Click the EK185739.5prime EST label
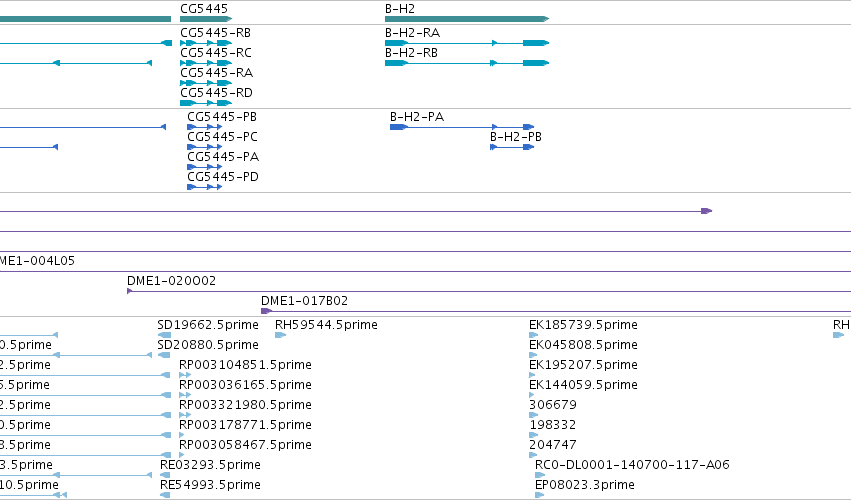The image size is (851, 500). 583,325
